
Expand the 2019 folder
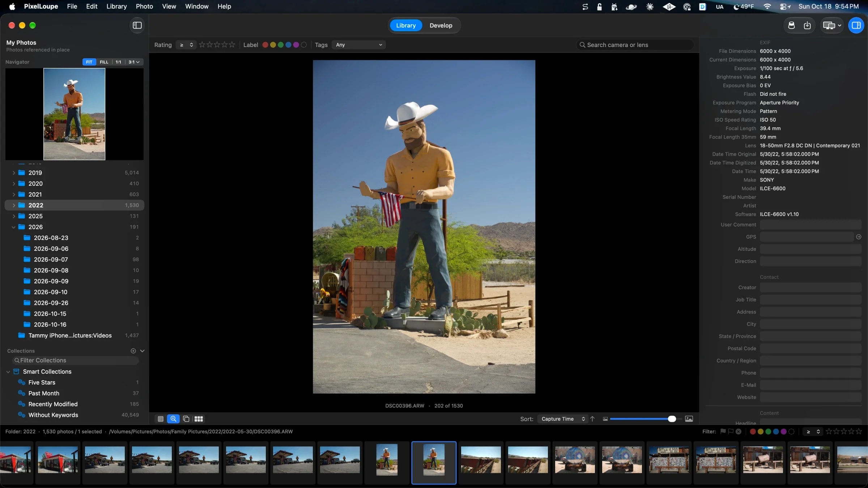[x=14, y=173]
